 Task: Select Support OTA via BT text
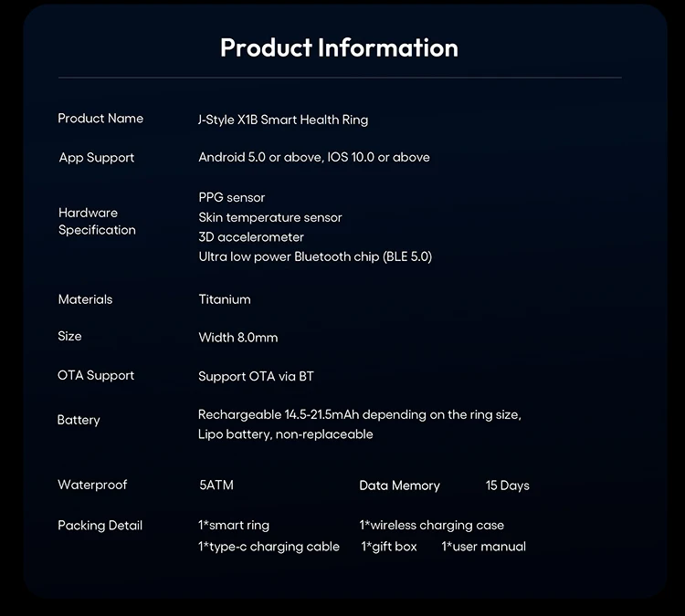pos(256,376)
